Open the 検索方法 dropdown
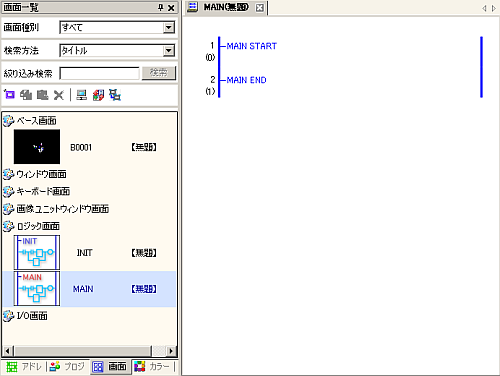Viewport: 500px width, 376px height. click(x=169, y=51)
